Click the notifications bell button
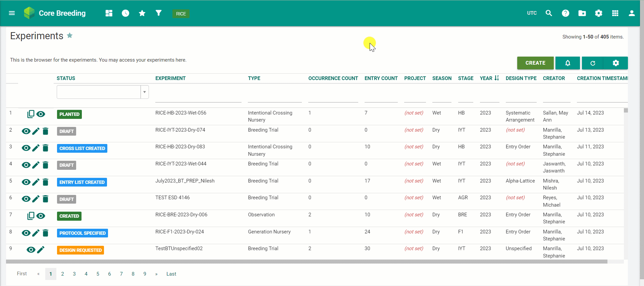This screenshot has width=644, height=286. 568,63
